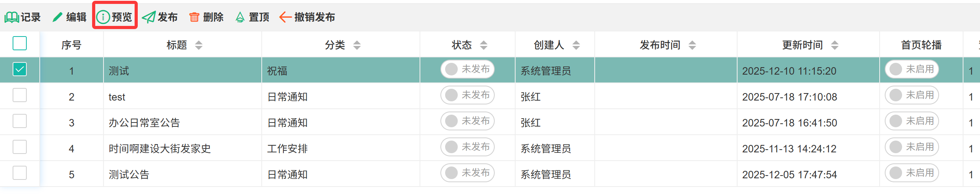
Task: Click the 发布 button label
Action: (168, 17)
